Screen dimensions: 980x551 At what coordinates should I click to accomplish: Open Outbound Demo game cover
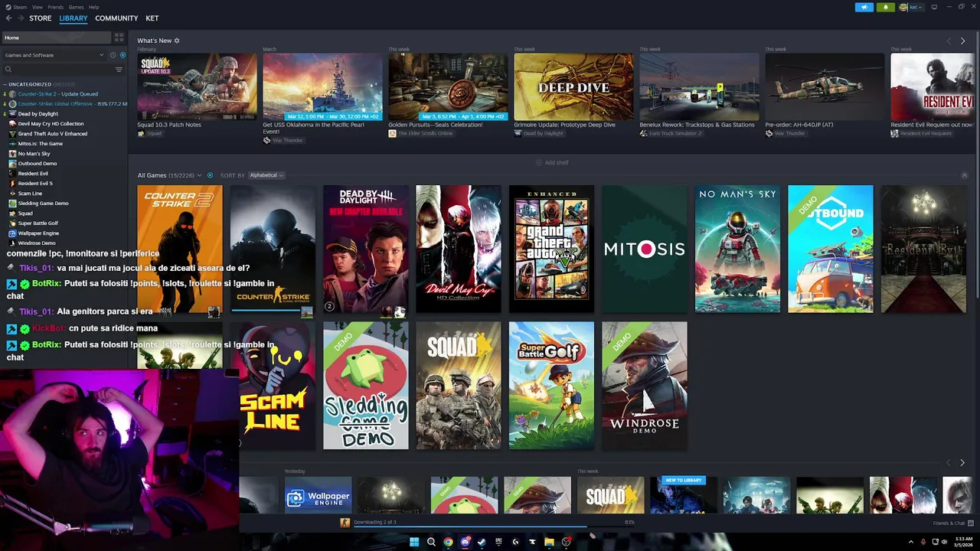(831, 249)
